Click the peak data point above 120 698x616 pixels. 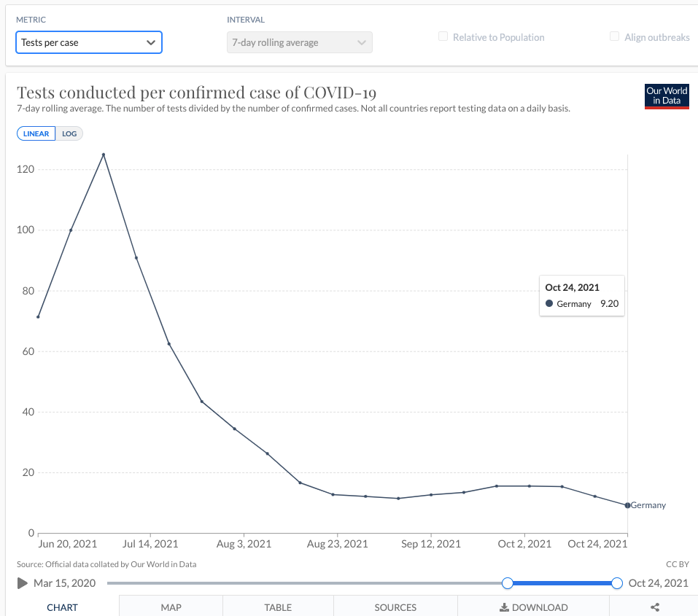pos(104,155)
